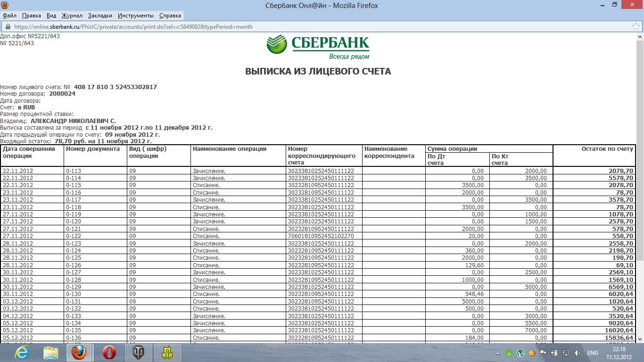This screenshot has width=644, height=362.
Task: Click the orange star tray icon
Action: pyautogui.click(x=532, y=353)
